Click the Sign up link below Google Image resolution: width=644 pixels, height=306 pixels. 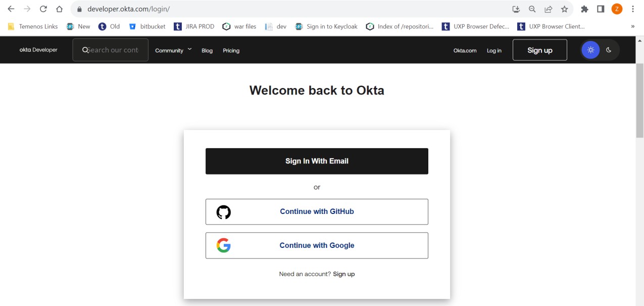343,274
